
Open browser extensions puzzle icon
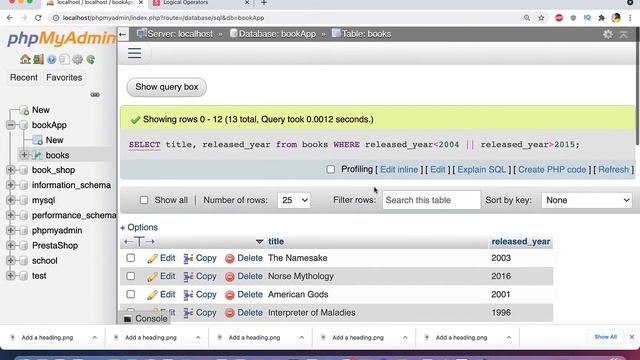602,18
